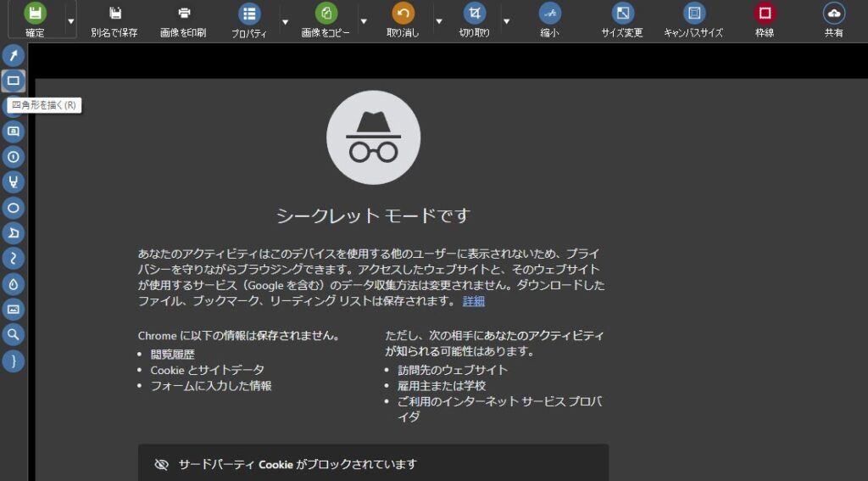Expand the 取り消し undo history dropdown arrow

pos(438,20)
